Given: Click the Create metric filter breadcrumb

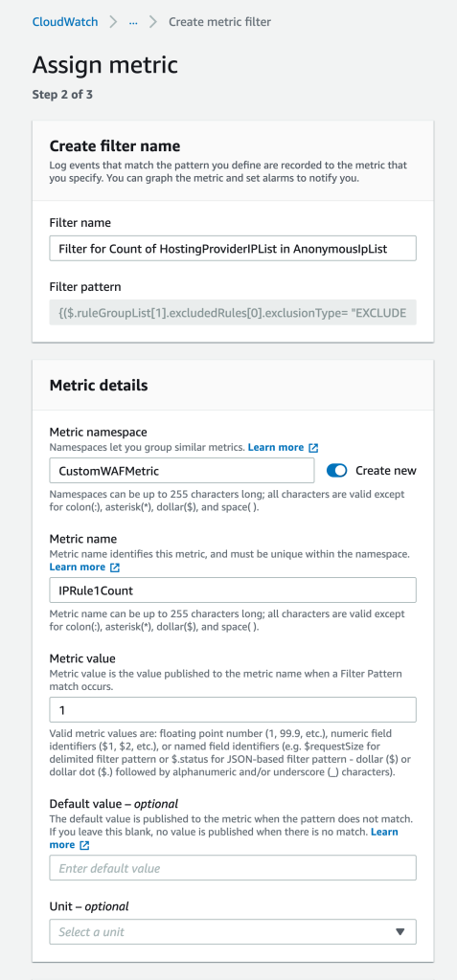Looking at the screenshot, I should coord(219,22).
